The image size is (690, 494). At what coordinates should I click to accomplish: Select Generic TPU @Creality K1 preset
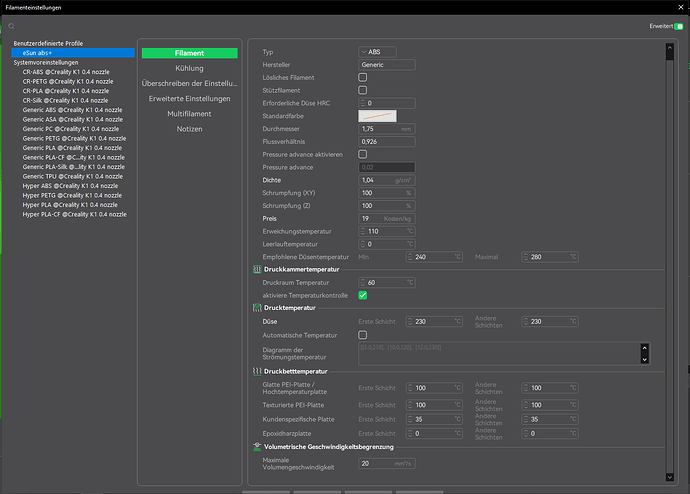(73, 176)
